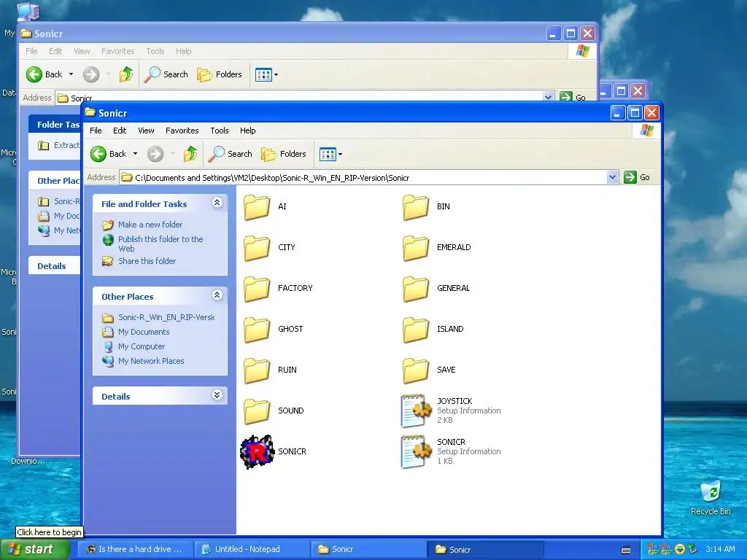Switch to 'Is there a hard drive' taskbar item

(135, 550)
